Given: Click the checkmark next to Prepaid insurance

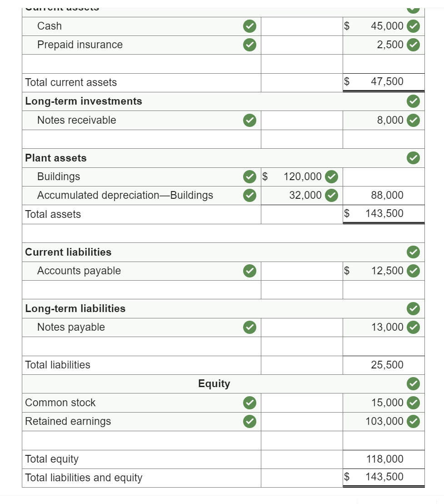Looking at the screenshot, I should coord(249,45).
